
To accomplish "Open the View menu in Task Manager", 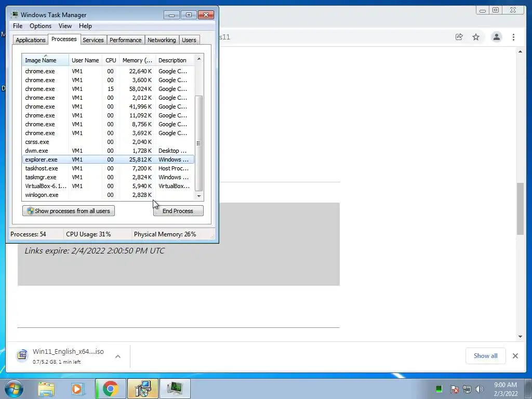I will click(65, 26).
